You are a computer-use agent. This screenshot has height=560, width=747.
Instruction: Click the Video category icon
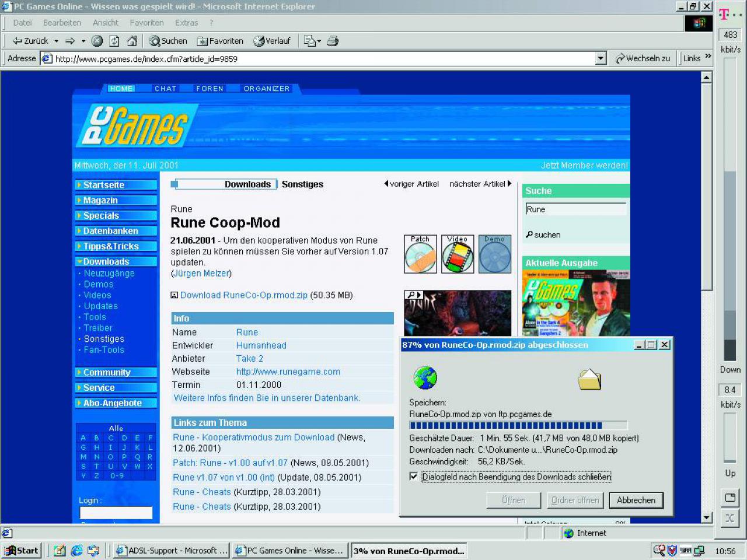click(x=458, y=254)
